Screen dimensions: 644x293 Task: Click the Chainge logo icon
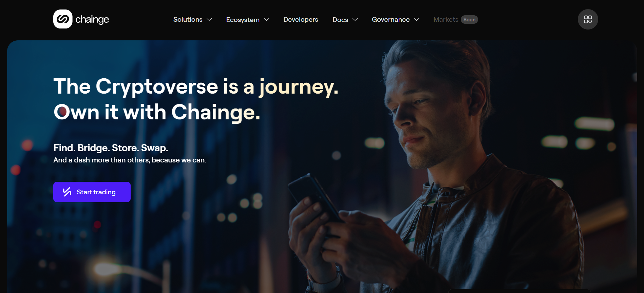63,19
